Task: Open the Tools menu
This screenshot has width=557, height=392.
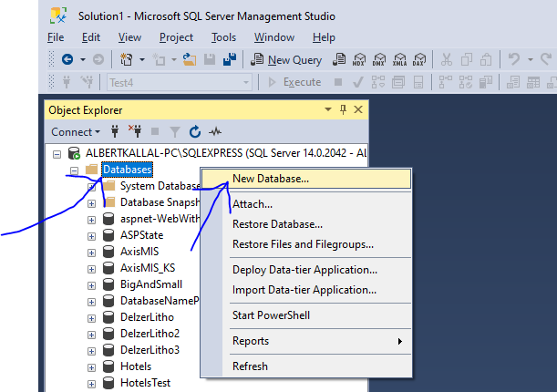Action: point(223,37)
